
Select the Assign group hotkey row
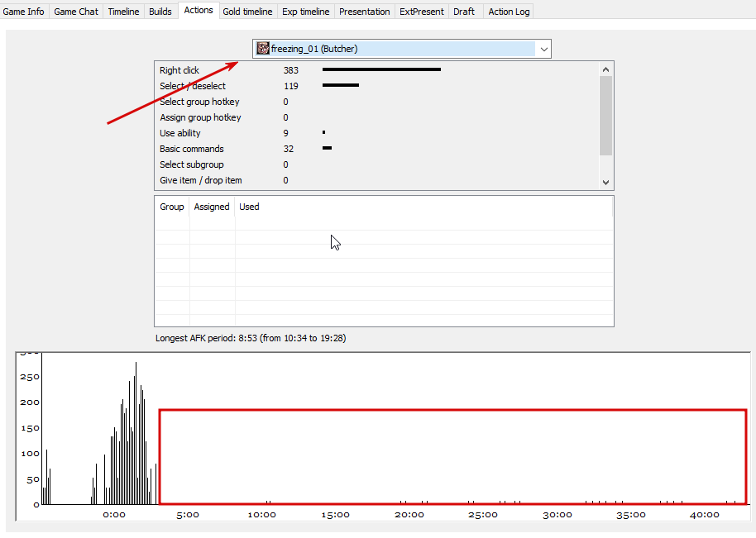[x=376, y=117]
